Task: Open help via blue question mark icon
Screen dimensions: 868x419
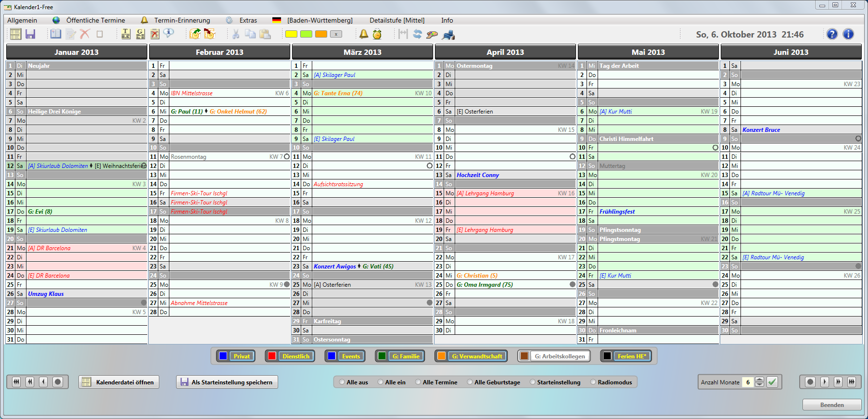Action: pyautogui.click(x=832, y=34)
